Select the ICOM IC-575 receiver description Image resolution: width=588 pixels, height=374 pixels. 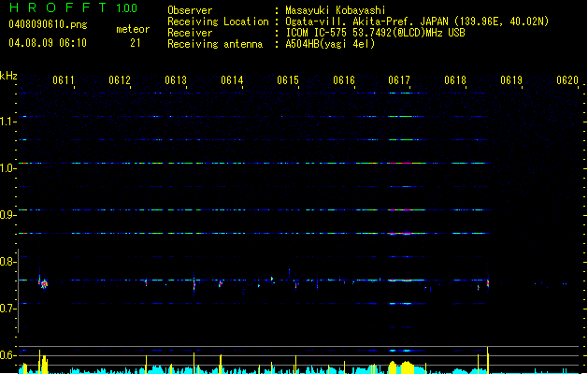pos(376,33)
